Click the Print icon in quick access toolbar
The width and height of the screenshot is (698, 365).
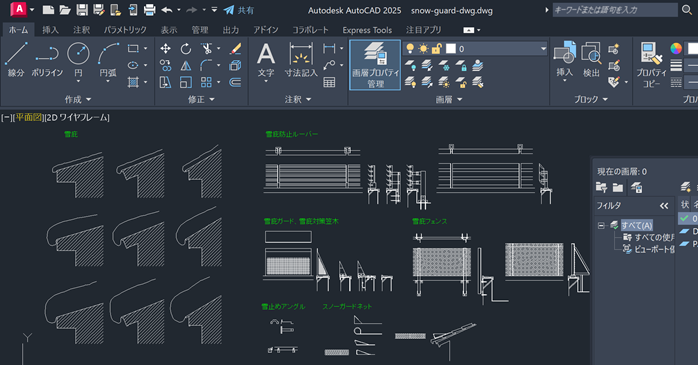tap(150, 10)
